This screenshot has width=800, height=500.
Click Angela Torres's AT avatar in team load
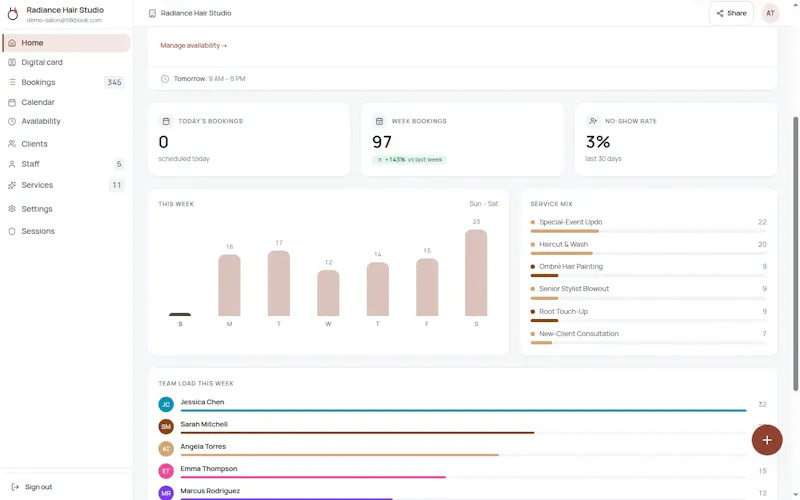(x=166, y=449)
